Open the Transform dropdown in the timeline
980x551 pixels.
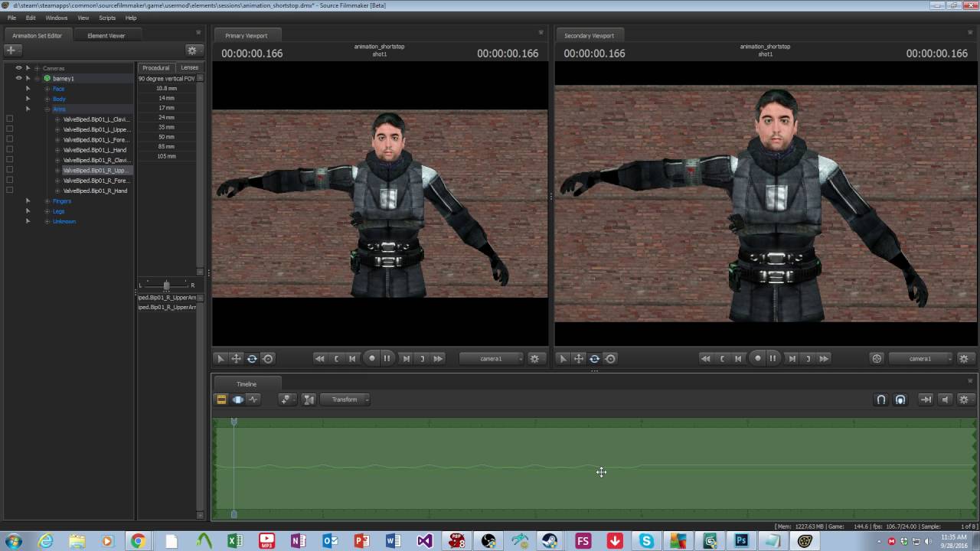(345, 399)
